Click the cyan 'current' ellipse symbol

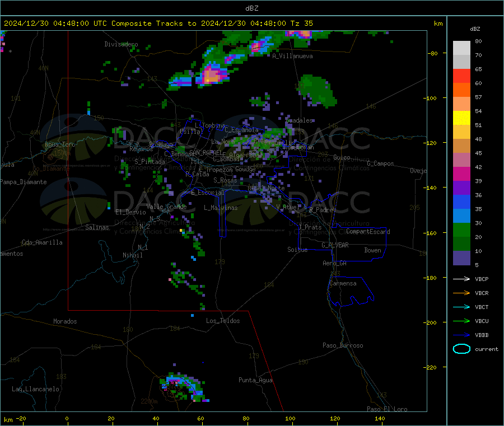(x=461, y=349)
